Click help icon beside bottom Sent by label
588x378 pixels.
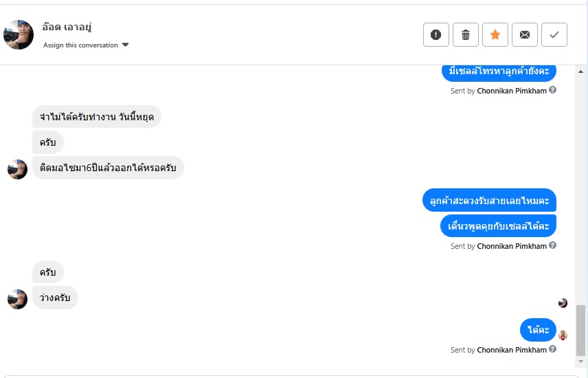click(x=553, y=350)
